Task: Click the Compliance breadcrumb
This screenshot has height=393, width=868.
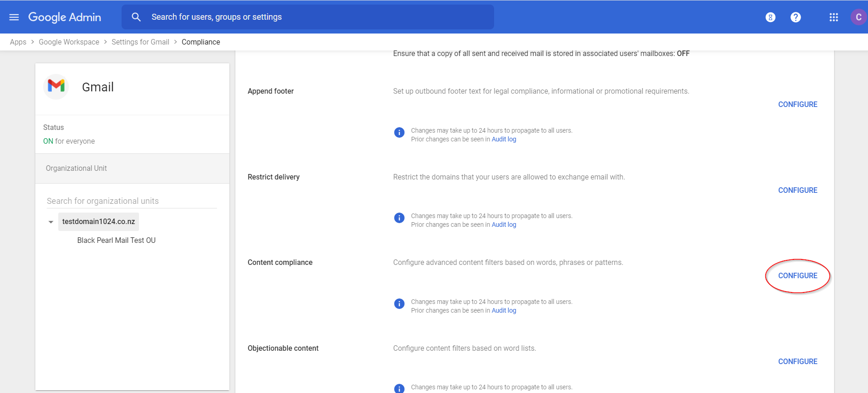Action: point(201,42)
